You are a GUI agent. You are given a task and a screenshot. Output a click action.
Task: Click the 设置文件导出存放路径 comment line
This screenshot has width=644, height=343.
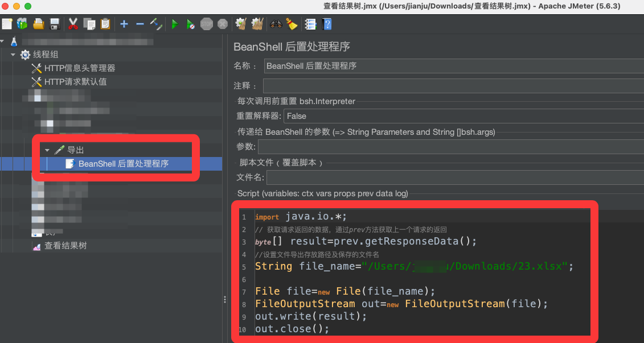click(317, 254)
